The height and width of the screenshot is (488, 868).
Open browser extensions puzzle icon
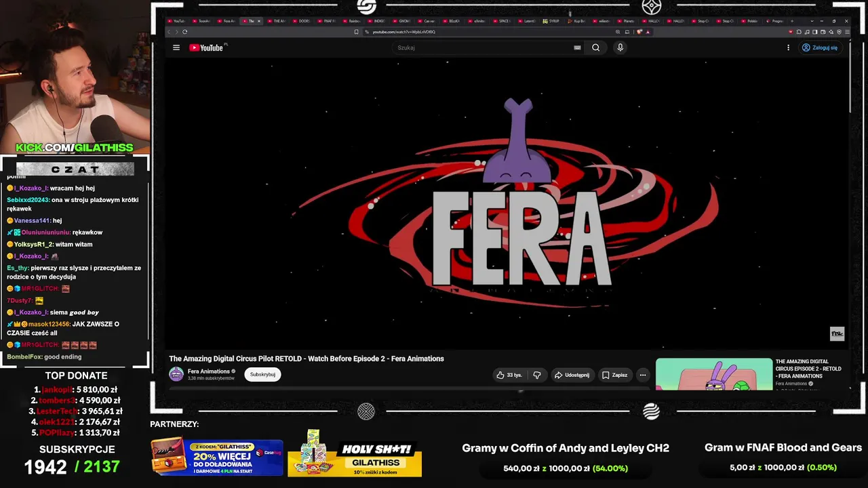[x=799, y=32]
